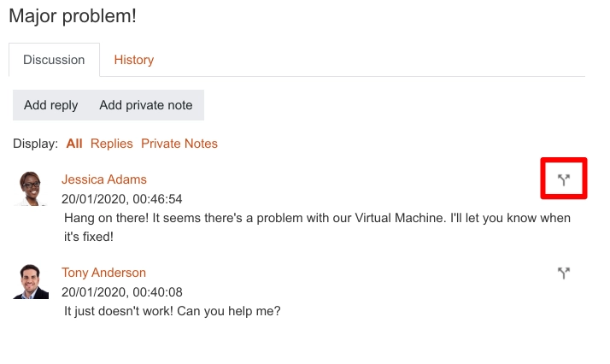Image resolution: width=610 pixels, height=364 pixels.
Task: Split ticket from Jessica Adams' reply icon
Action: coord(563,179)
